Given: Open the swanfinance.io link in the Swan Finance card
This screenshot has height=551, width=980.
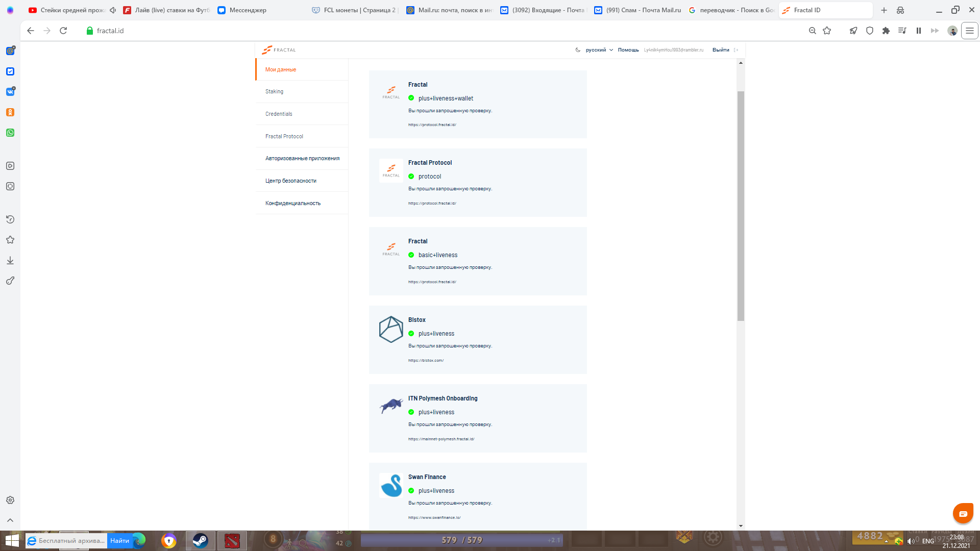Looking at the screenshot, I should tap(434, 518).
